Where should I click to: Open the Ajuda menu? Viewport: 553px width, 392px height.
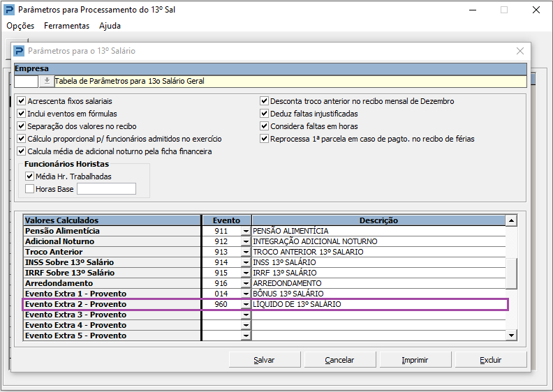pyautogui.click(x=110, y=26)
